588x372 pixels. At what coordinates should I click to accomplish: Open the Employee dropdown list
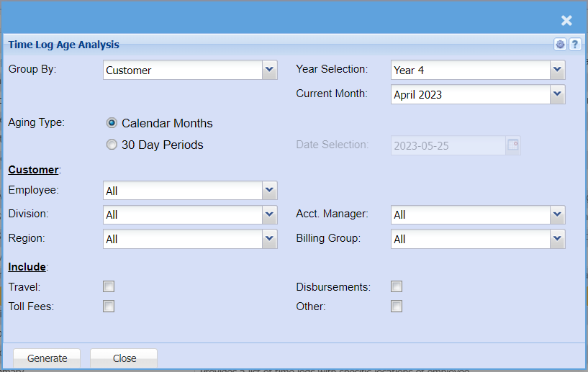point(269,191)
